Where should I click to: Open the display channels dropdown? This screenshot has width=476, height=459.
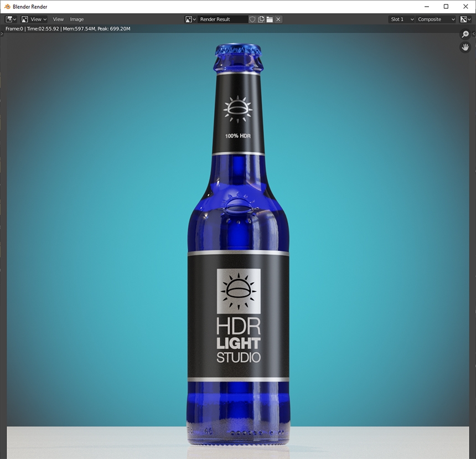coord(465,19)
